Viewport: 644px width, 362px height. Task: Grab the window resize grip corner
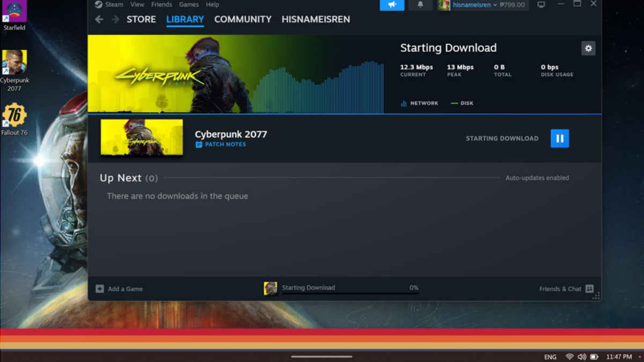(597, 296)
